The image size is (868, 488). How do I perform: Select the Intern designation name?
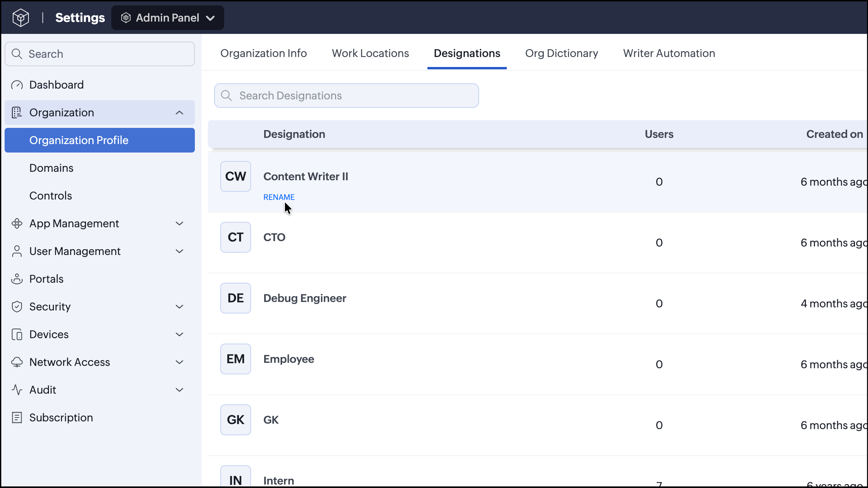(x=278, y=481)
